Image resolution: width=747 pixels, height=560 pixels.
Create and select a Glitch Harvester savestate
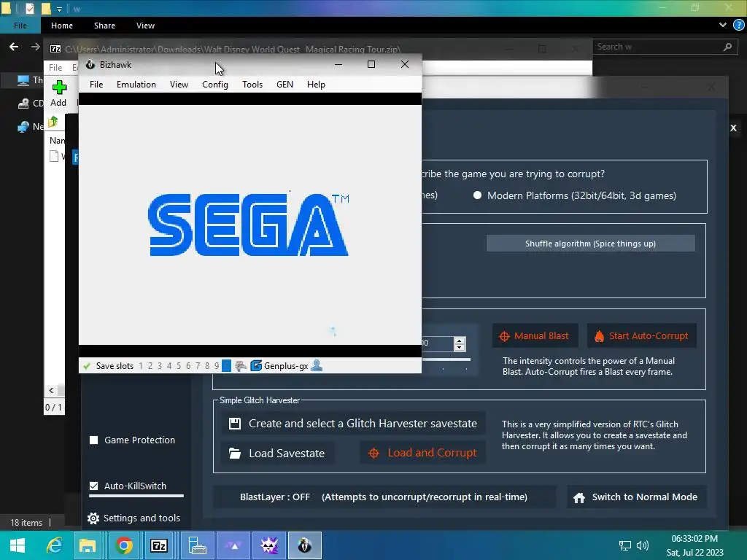(x=354, y=424)
